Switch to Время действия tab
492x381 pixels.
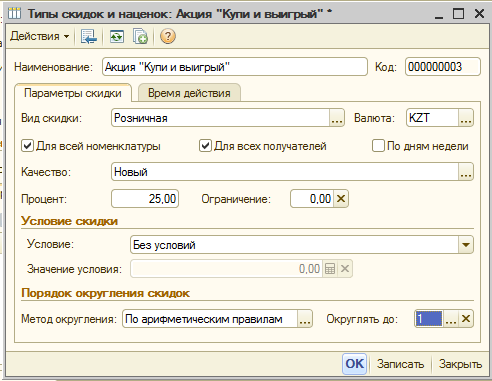pyautogui.click(x=189, y=93)
